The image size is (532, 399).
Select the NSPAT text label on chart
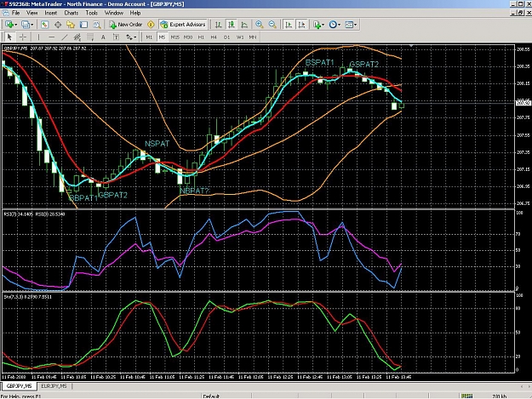click(x=157, y=144)
